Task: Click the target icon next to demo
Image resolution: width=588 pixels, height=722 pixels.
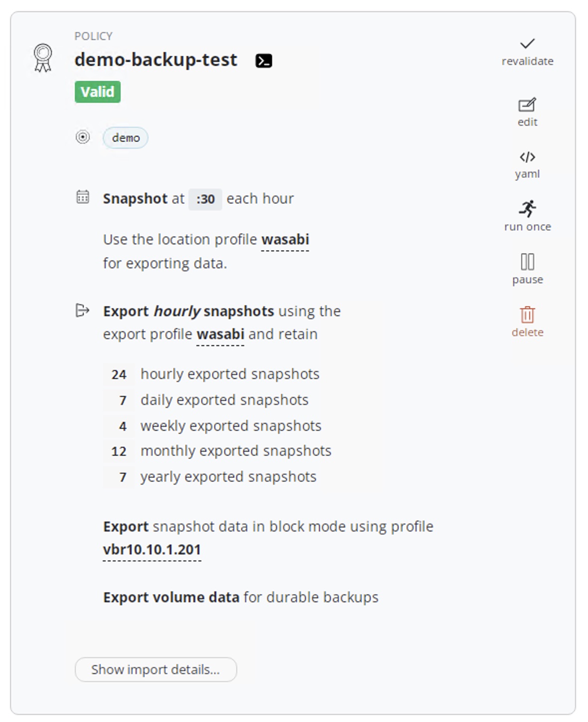Action: (x=83, y=137)
